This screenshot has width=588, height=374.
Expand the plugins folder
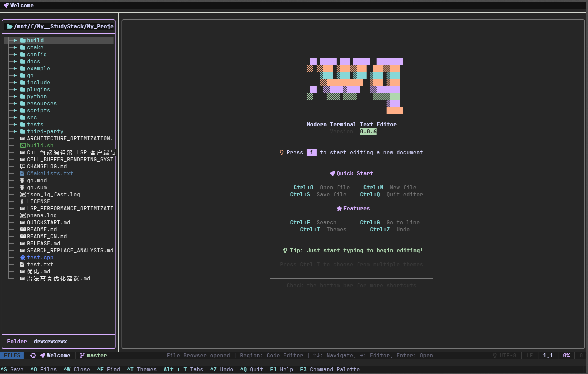pos(15,89)
